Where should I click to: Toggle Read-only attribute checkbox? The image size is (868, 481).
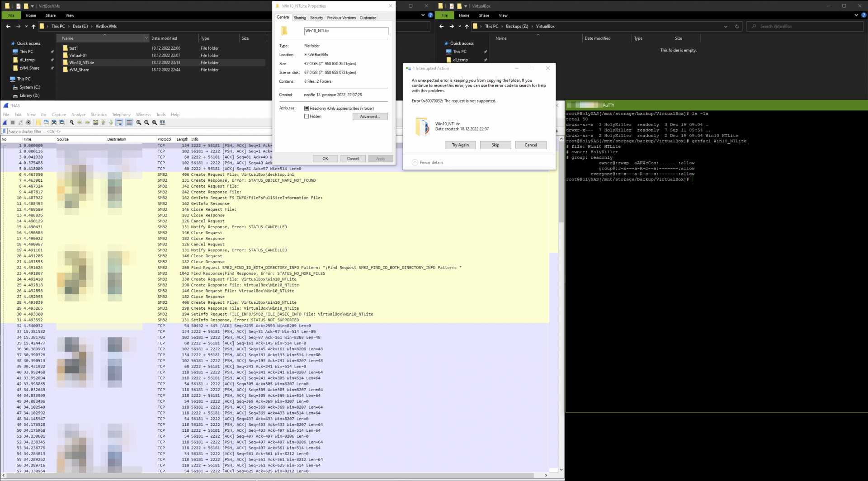tap(307, 108)
